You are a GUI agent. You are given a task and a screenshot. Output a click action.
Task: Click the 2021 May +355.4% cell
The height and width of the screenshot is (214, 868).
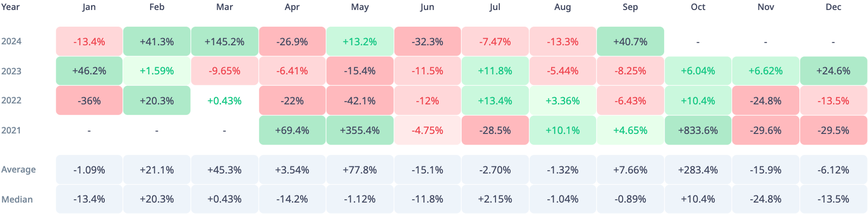(x=360, y=130)
